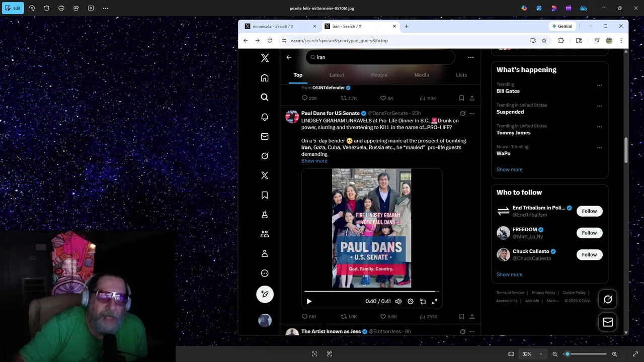Select the People tab
This screenshot has height=362, width=644.
(x=379, y=75)
